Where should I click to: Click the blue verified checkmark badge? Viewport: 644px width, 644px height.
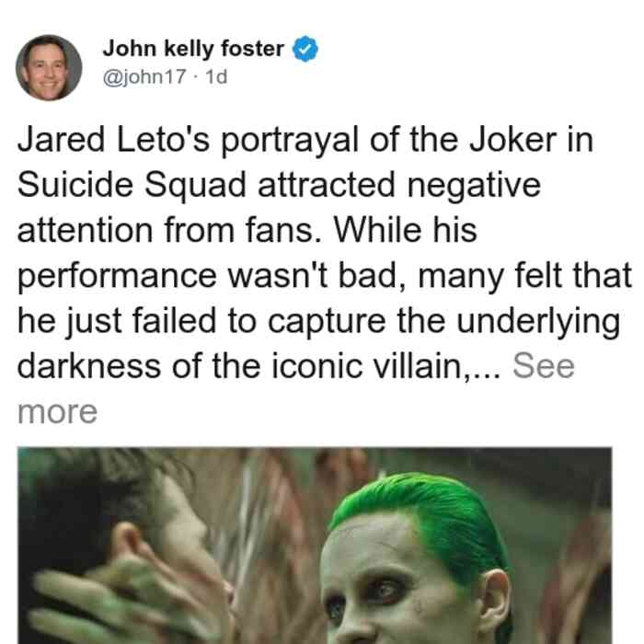pyautogui.click(x=305, y=49)
